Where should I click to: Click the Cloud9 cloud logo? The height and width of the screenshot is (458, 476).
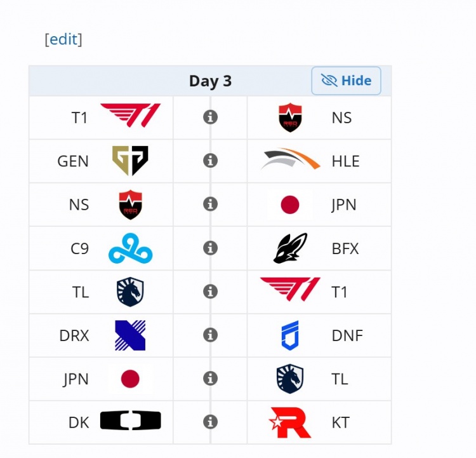pyautogui.click(x=130, y=248)
